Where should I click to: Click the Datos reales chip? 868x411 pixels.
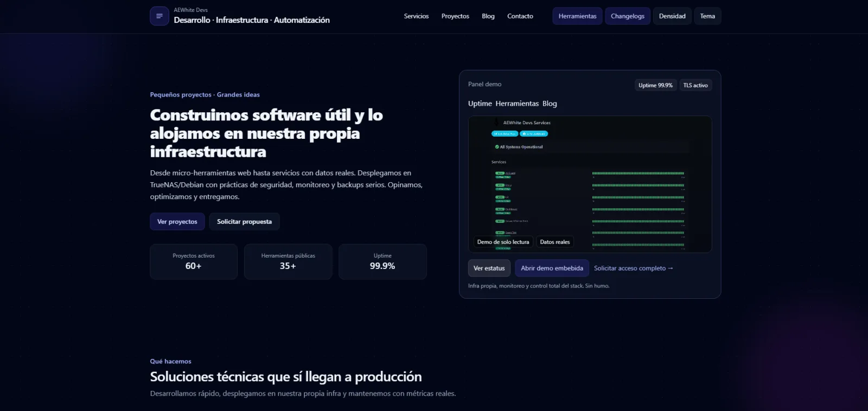[555, 242]
